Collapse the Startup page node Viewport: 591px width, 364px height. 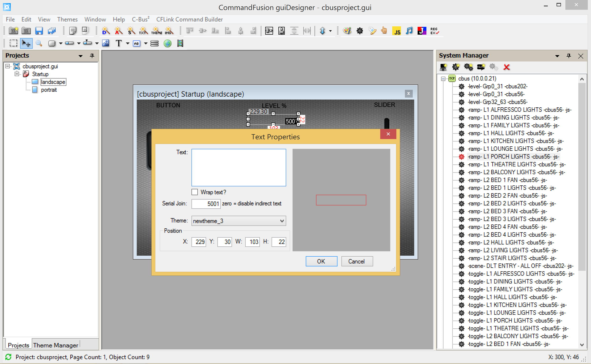point(17,74)
